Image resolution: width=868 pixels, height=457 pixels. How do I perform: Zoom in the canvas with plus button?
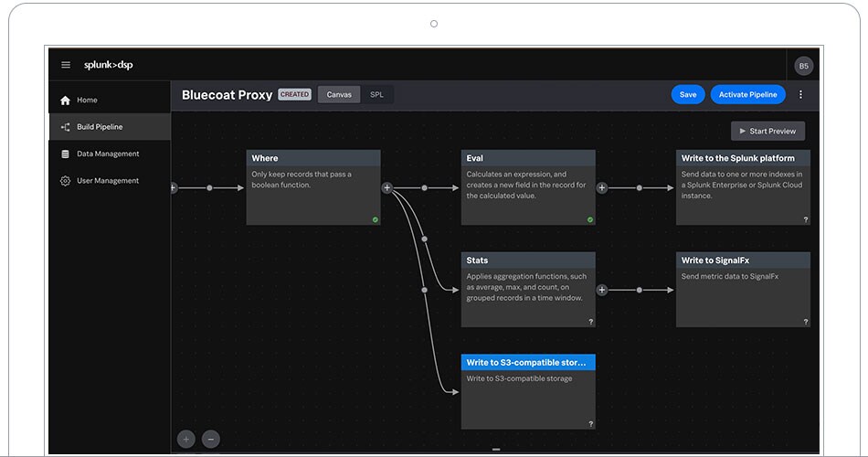tap(186, 440)
